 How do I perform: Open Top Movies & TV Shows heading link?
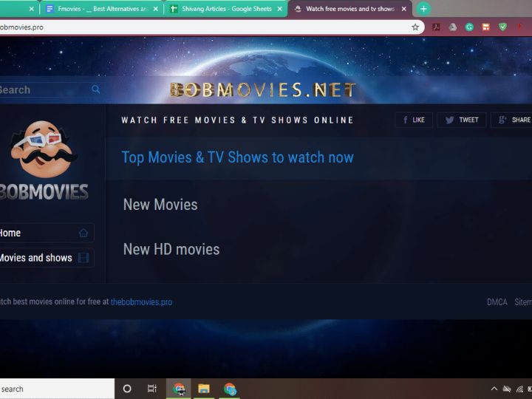click(237, 157)
